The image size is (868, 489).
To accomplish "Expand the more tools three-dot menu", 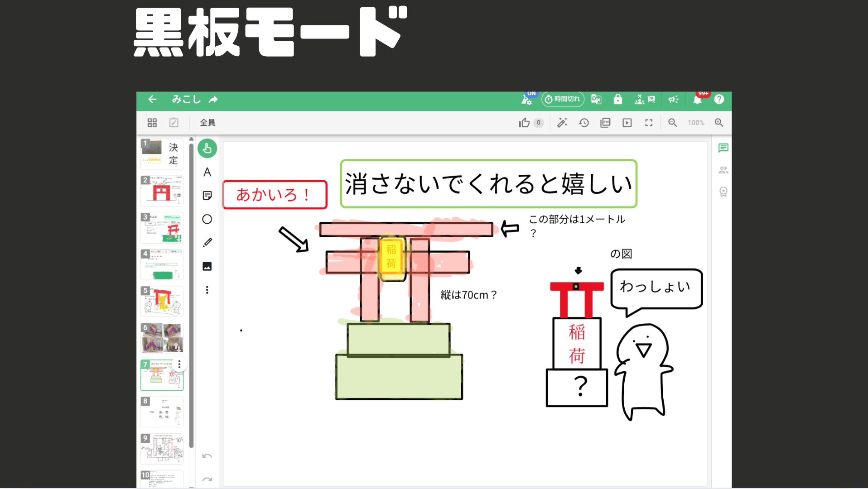I will click(x=207, y=290).
